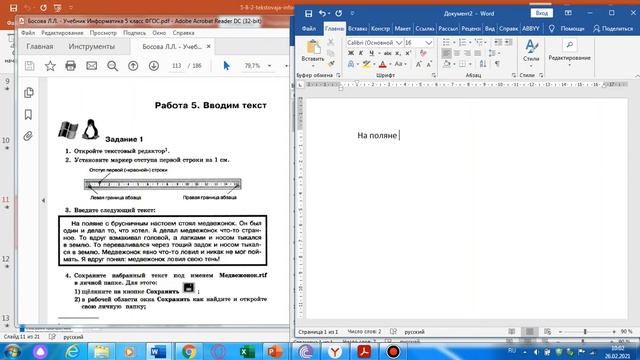Open the attachments paperclip panel in Acrobat
The height and width of the screenshot is (360, 640).
[28, 136]
